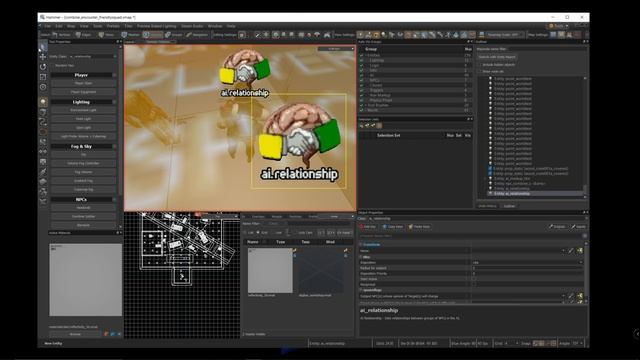
Task: Open the View menu
Action: coord(84,26)
